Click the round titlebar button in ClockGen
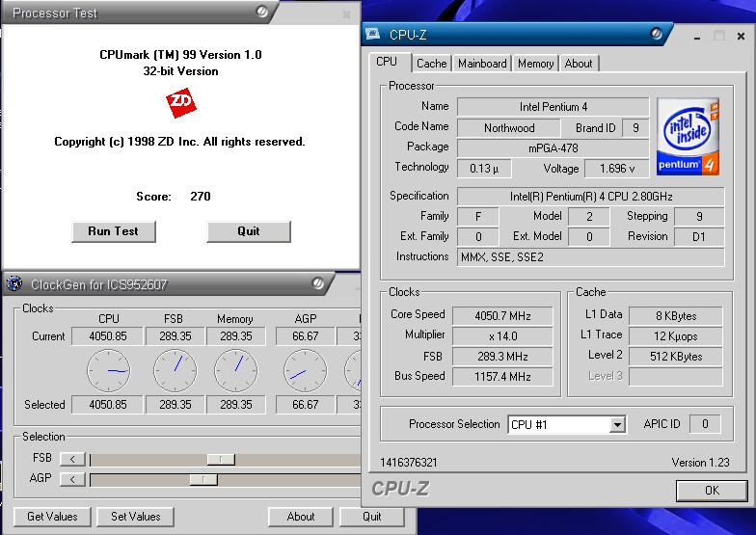The image size is (756, 535). point(318,283)
